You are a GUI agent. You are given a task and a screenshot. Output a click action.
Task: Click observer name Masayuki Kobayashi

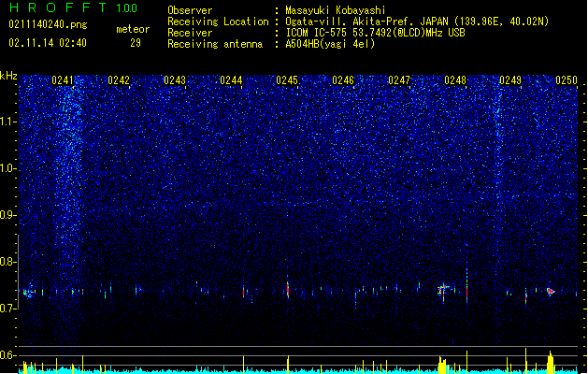click(336, 10)
